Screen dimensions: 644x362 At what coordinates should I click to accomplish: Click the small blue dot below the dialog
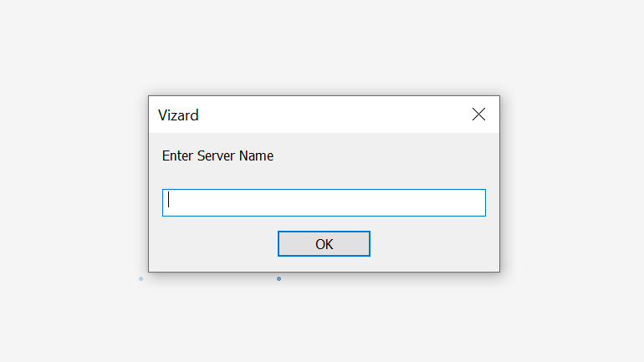(x=279, y=278)
